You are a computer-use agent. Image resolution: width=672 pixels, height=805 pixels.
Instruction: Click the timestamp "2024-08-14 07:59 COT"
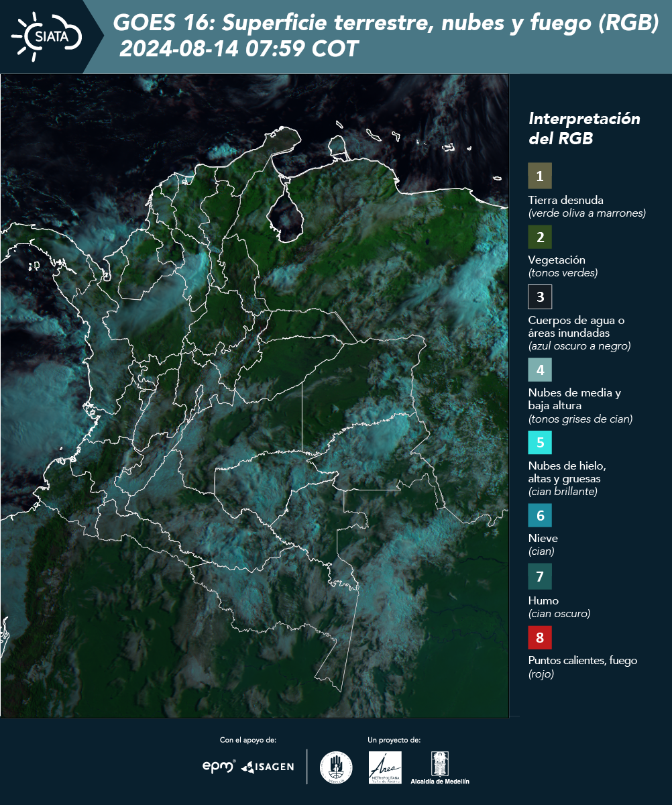point(238,49)
